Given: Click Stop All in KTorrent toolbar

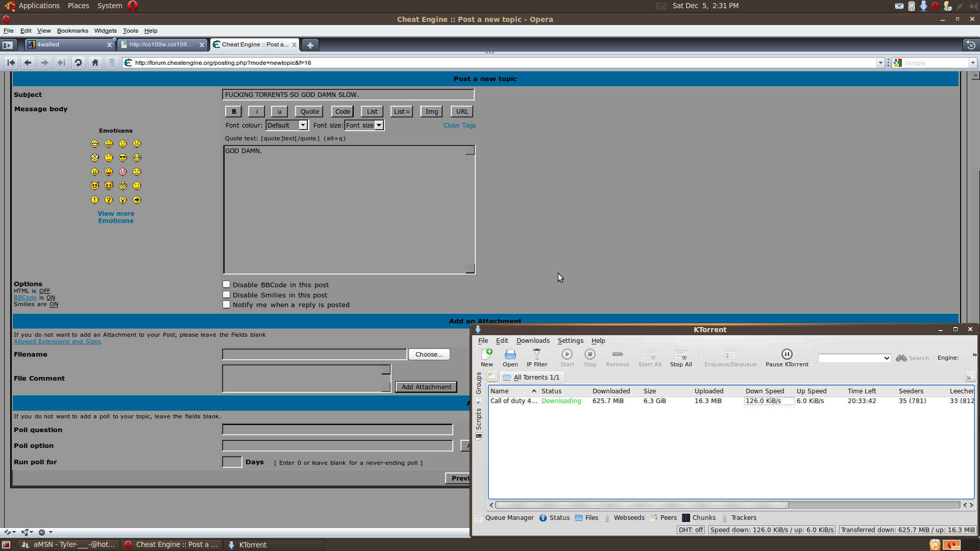Looking at the screenshot, I should coord(681,358).
